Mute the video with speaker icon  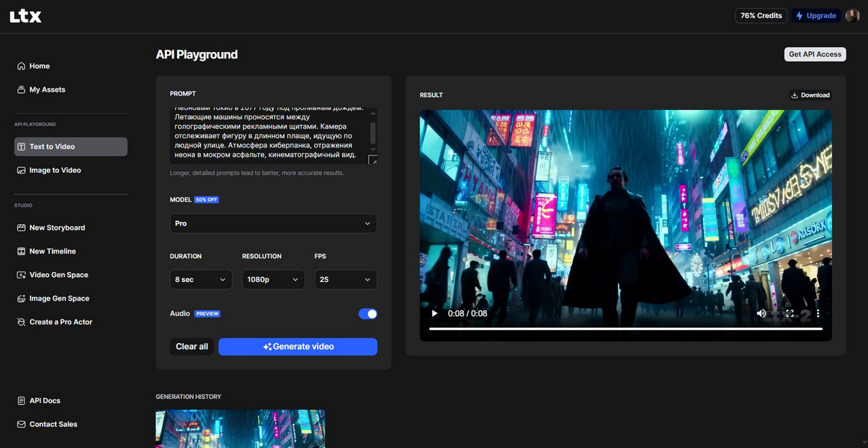pyautogui.click(x=762, y=314)
